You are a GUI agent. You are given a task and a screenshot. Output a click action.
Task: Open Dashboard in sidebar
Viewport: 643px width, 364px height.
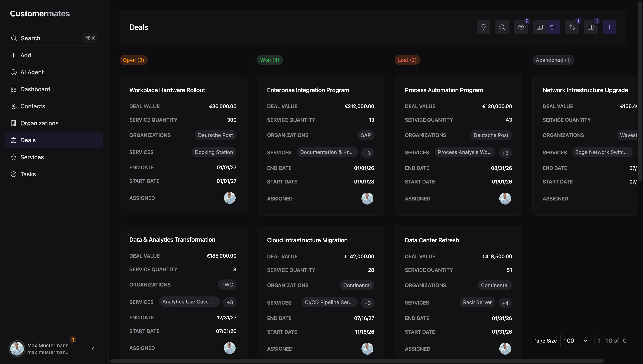[x=35, y=89]
